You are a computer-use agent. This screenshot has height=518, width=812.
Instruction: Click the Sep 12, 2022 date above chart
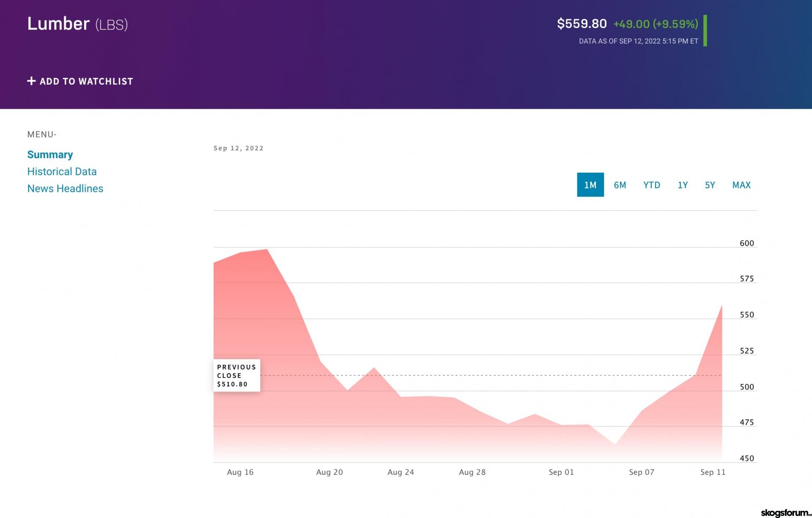[x=239, y=148]
